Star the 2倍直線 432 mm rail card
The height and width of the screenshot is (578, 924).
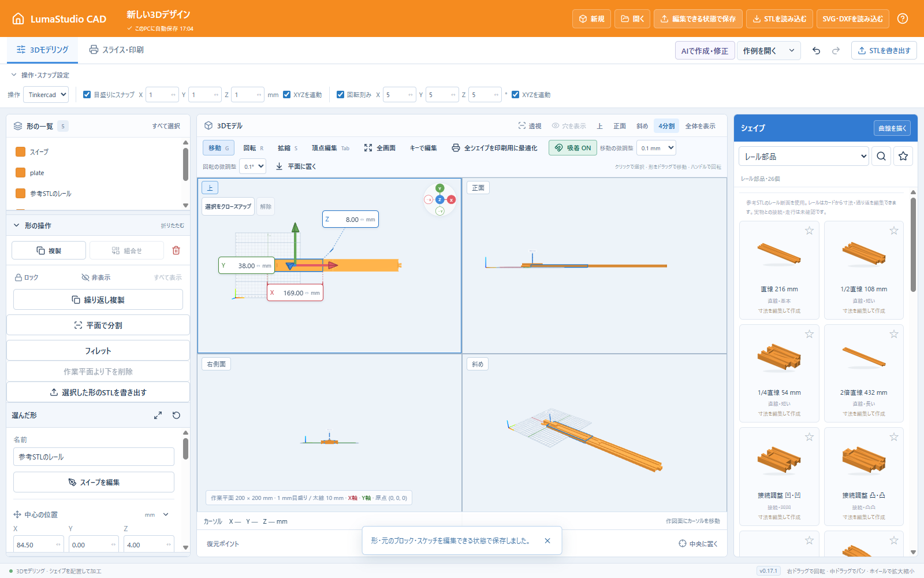tap(894, 334)
